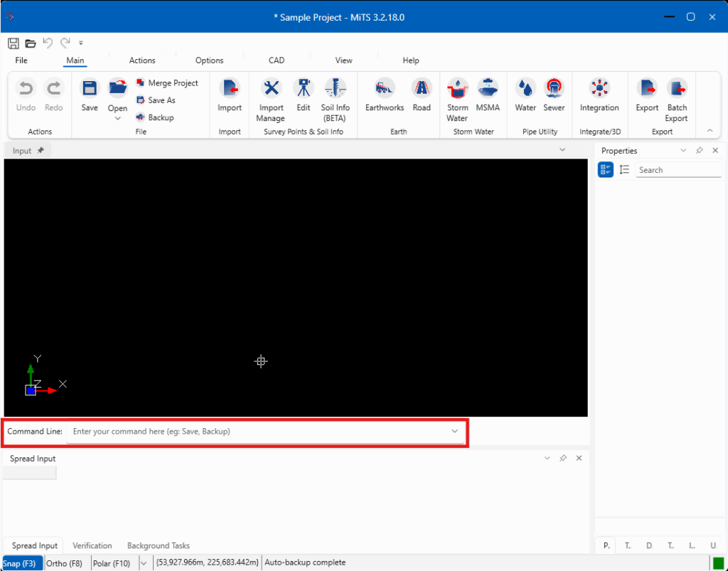Open the Storm Water module
The height and width of the screenshot is (571, 728).
[x=457, y=100]
